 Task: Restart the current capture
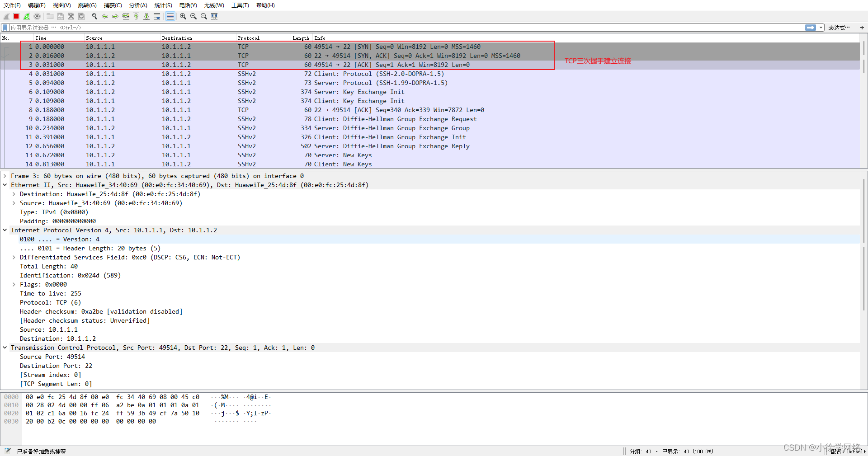click(x=27, y=16)
